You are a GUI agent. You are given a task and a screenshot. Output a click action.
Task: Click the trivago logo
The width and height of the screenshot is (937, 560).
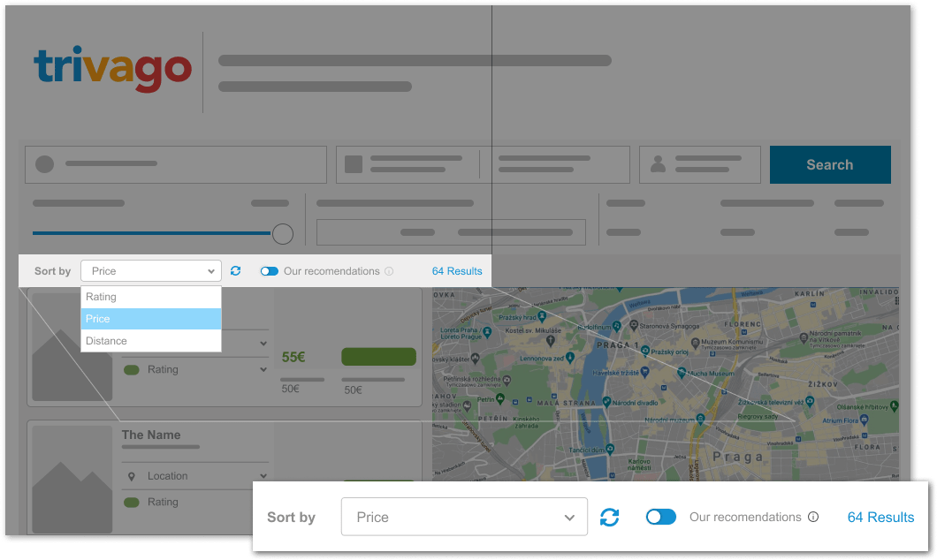click(x=112, y=69)
